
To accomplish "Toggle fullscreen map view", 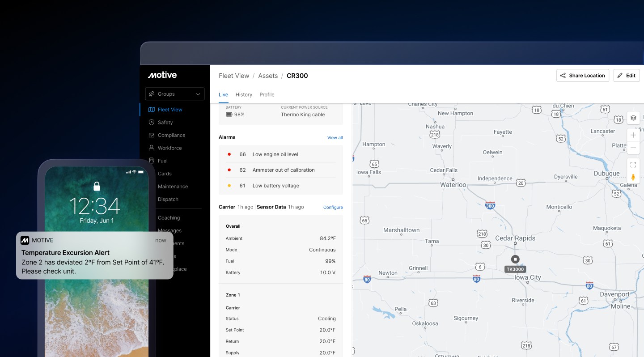I will click(633, 165).
